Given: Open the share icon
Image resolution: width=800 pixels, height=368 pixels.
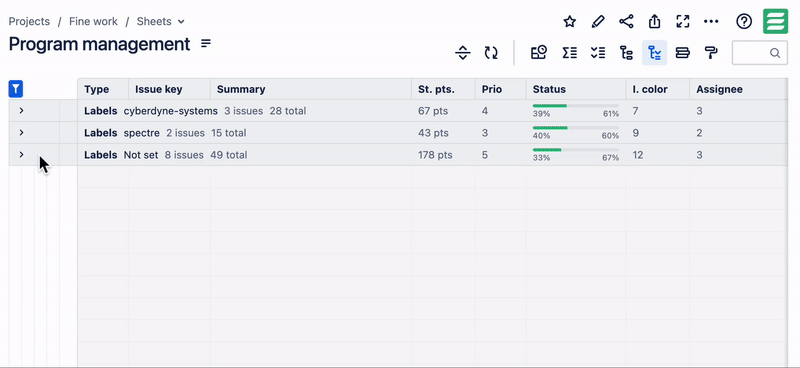Looking at the screenshot, I should [626, 21].
